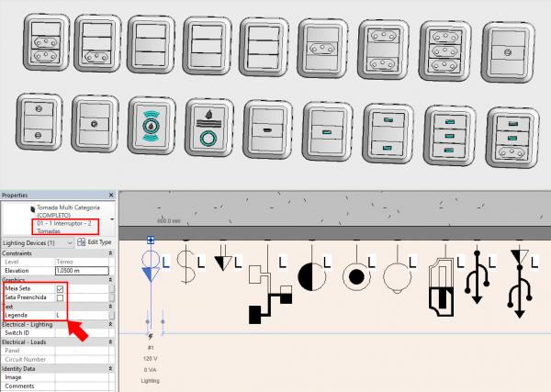Click the #1 circuit label
Viewport: 551px width, 392px height.
151,347
